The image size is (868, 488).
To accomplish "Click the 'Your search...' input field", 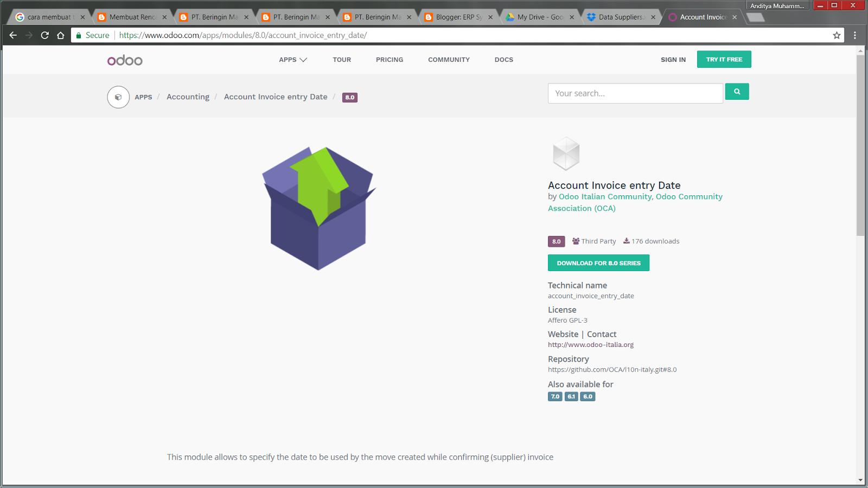I will tap(635, 93).
